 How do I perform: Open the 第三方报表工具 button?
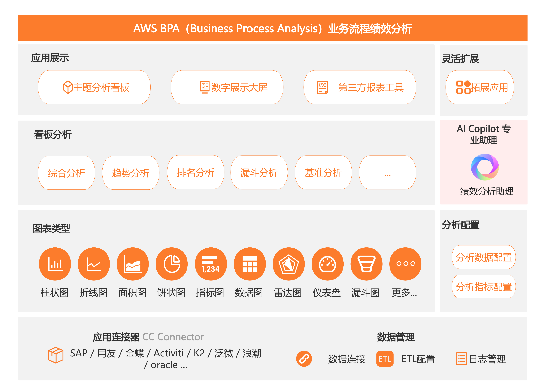(360, 87)
